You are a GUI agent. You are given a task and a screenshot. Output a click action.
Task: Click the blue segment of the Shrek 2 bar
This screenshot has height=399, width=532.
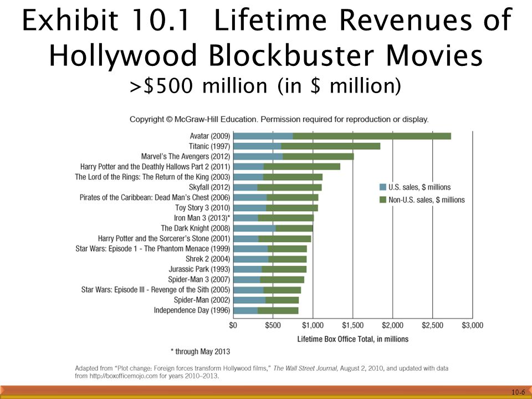251,259
